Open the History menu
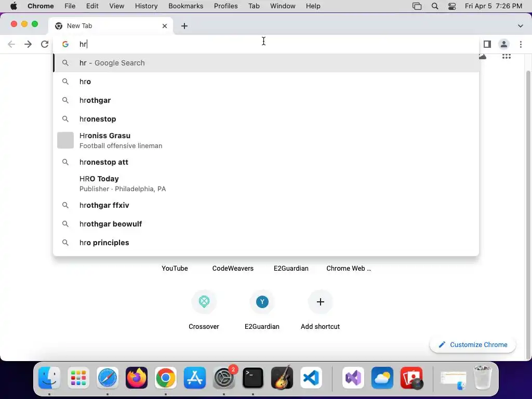The image size is (532, 399). coord(146,6)
